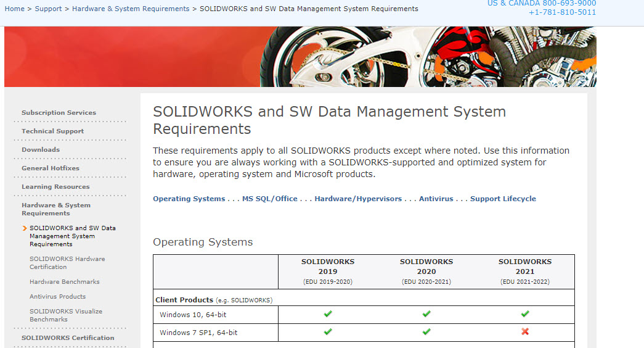Expand SOLIDWORKS Certification sidebar section

68,338
